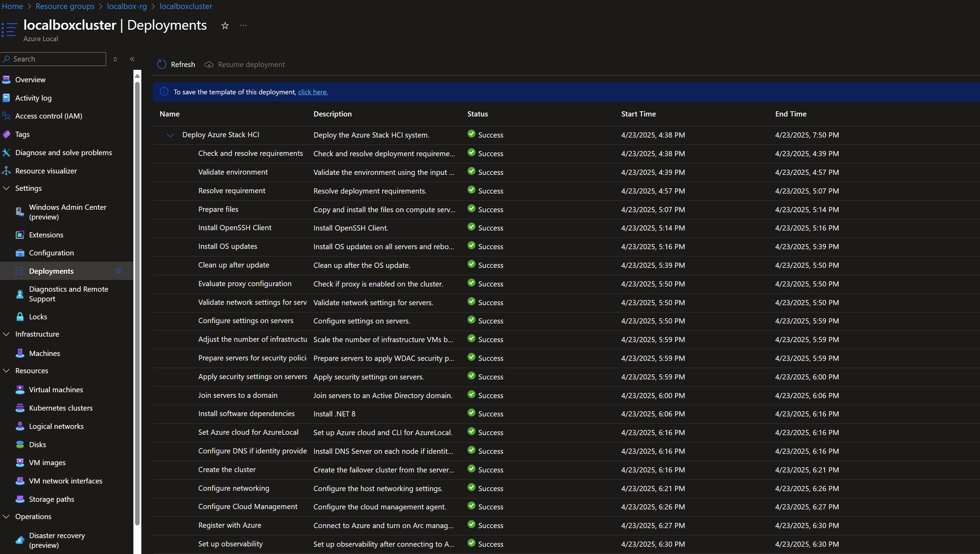980x554 pixels.
Task: Click the Resume deployment button
Action: 244,65
